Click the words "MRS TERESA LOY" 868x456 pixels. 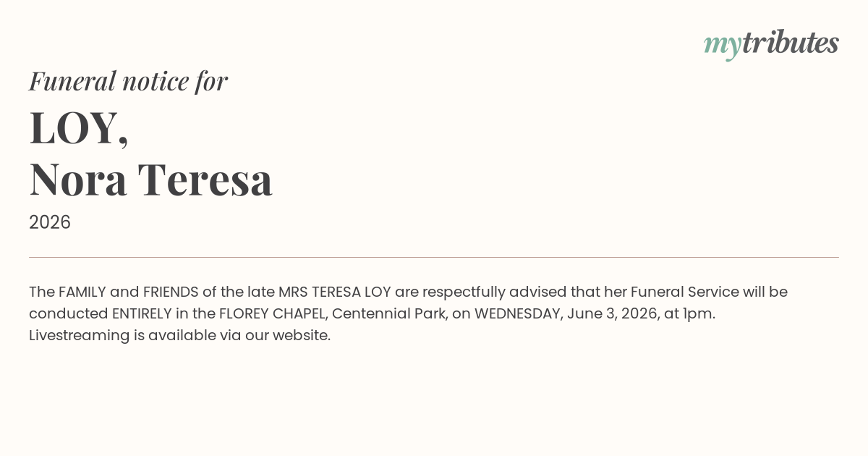tap(335, 292)
